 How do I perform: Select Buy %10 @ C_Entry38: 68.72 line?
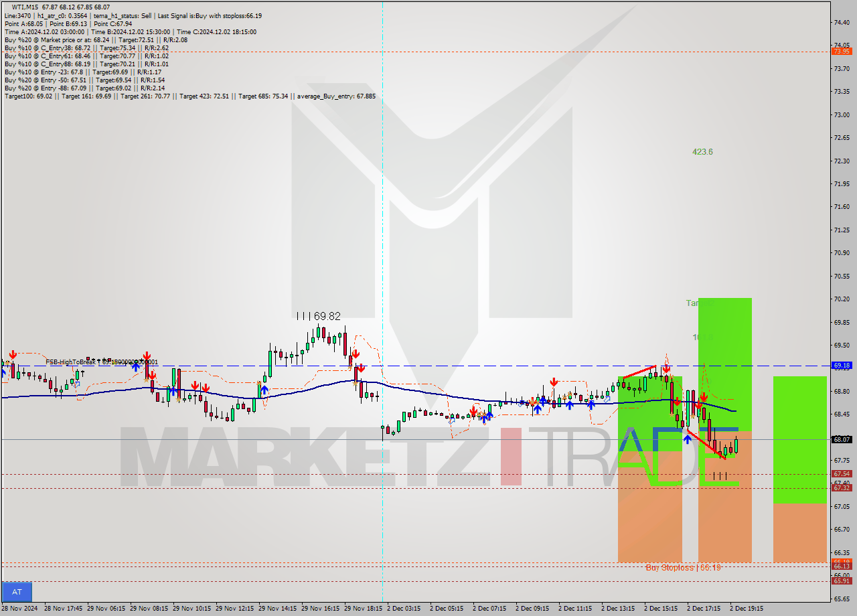pyautogui.click(x=86, y=48)
